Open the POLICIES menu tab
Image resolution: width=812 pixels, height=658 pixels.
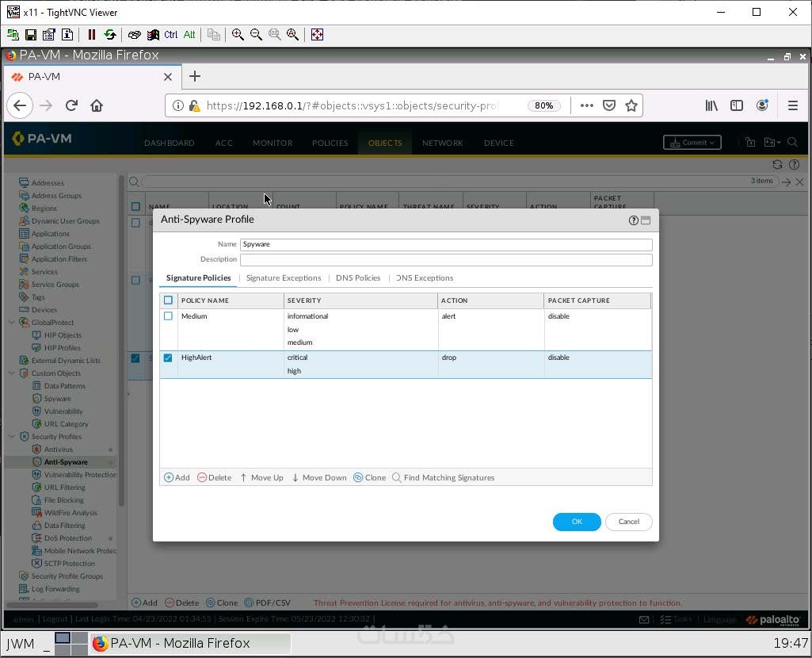click(330, 143)
